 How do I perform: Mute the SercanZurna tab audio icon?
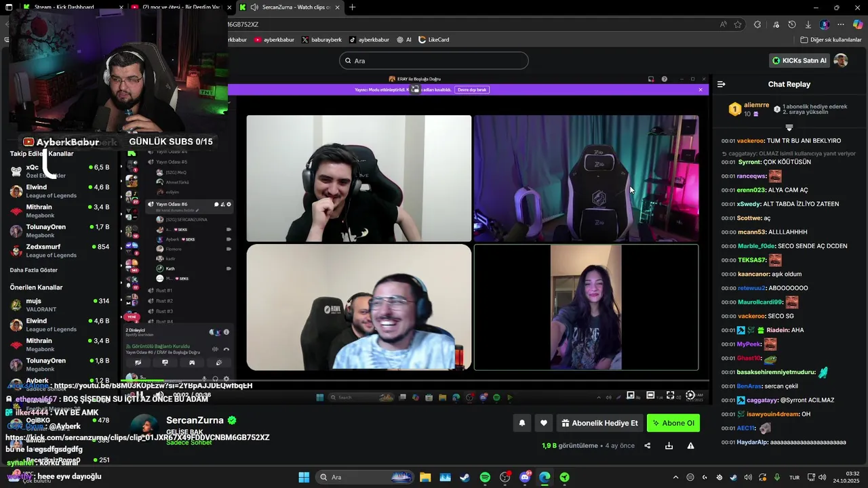(x=254, y=7)
